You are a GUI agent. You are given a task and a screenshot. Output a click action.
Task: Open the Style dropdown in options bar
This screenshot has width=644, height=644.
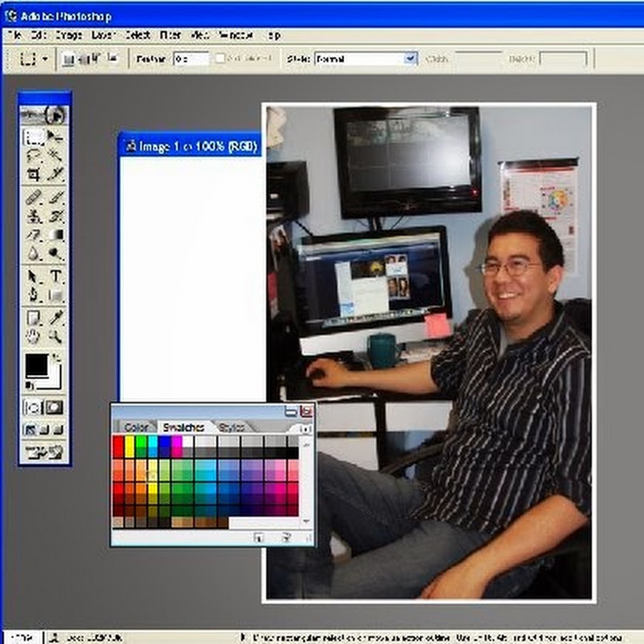click(x=410, y=59)
